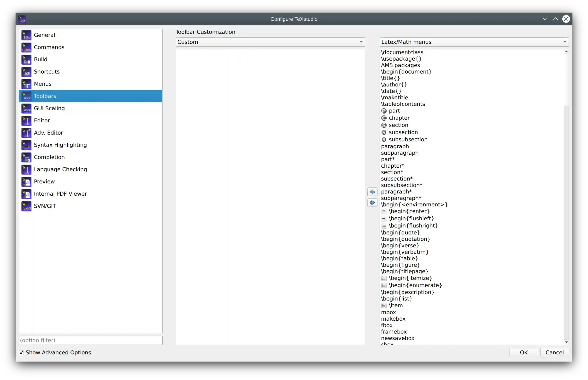Select the Completion settings icon
The width and height of the screenshot is (588, 380).
point(26,157)
